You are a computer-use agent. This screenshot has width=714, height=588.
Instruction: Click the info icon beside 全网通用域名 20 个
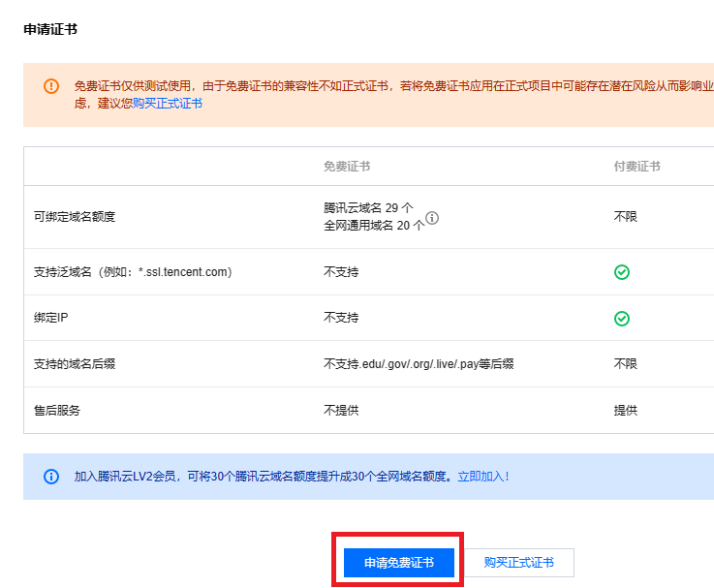click(432, 218)
